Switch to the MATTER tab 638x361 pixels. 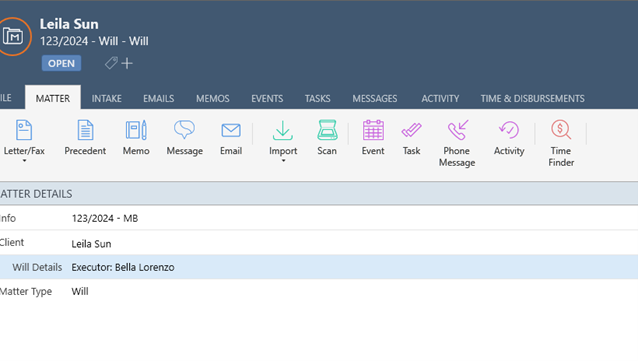point(53,98)
